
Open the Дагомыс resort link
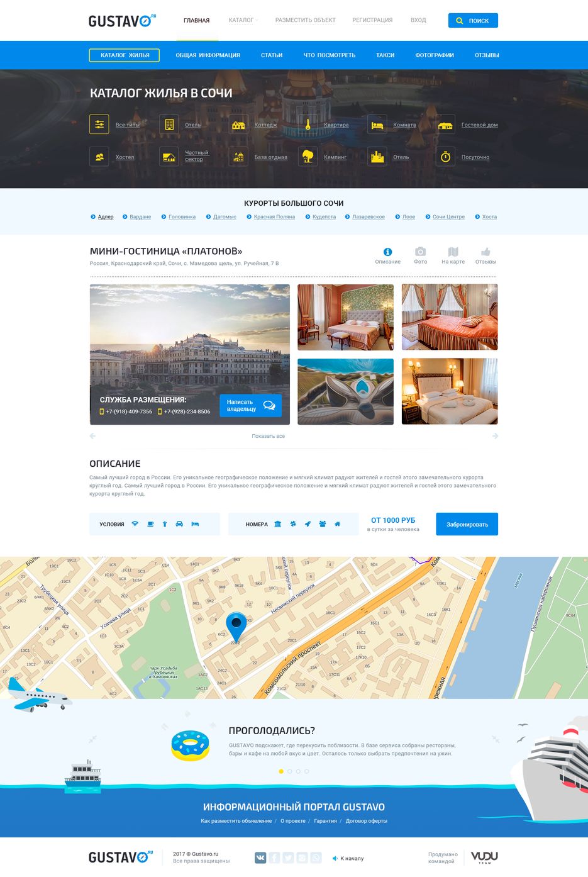225,216
